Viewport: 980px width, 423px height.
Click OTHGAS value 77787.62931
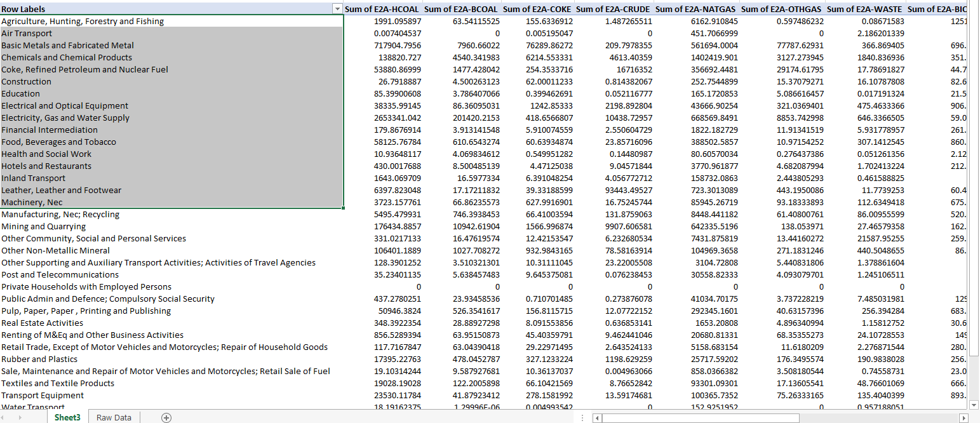(800, 46)
